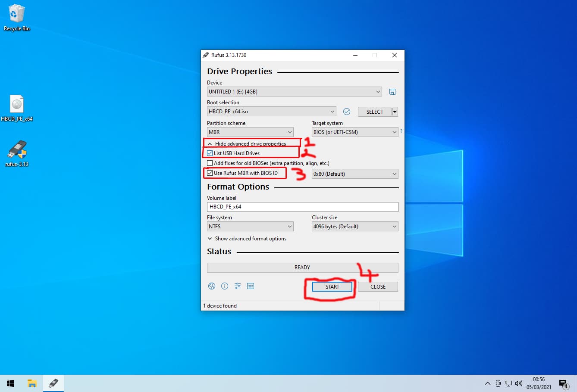Click the 'Status' heading
The image size is (577, 392).
pos(219,252)
